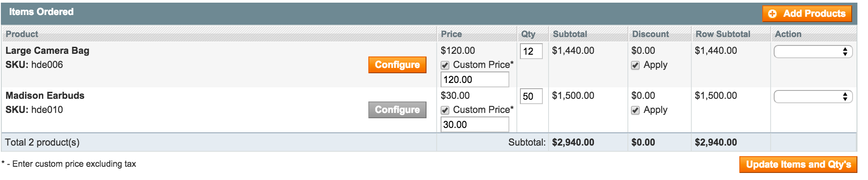Toggle Apply discount for Large Camera Bag
The image size is (868, 180).
click(x=635, y=65)
